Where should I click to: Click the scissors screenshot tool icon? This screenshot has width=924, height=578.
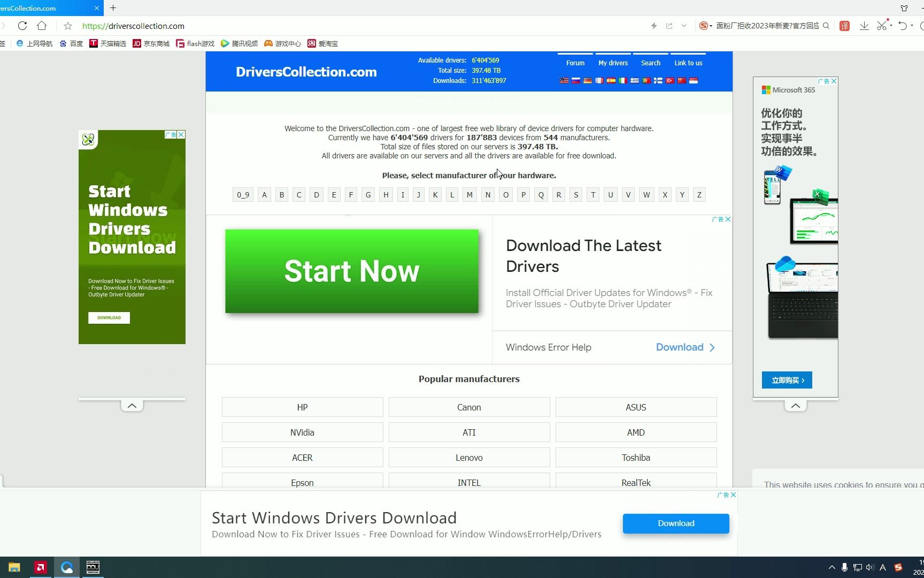(882, 25)
